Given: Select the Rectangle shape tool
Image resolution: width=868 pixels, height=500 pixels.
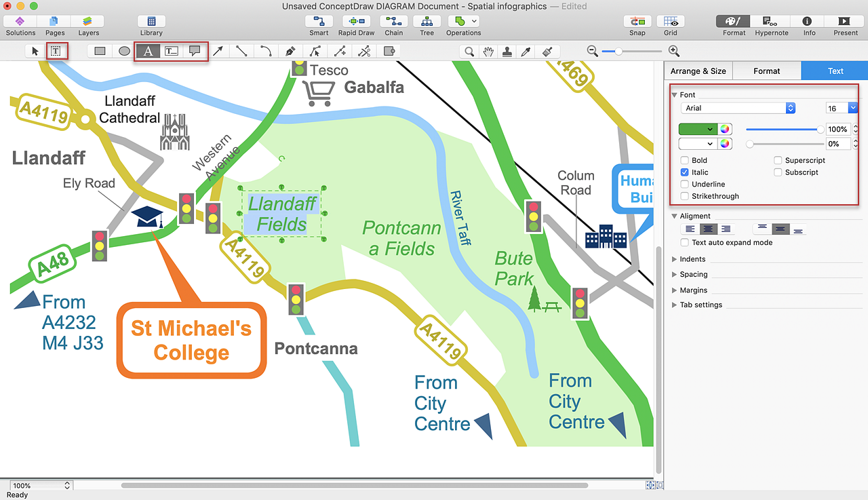Looking at the screenshot, I should [100, 51].
